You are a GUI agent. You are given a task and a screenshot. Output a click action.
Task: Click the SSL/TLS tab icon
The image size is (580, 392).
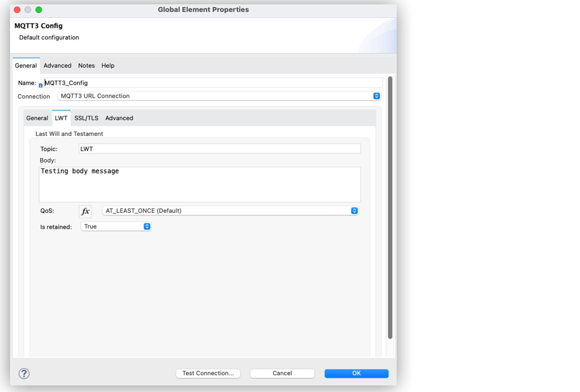86,118
